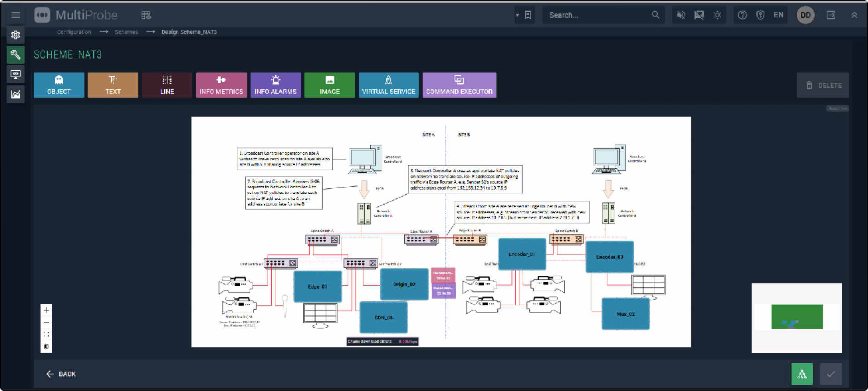This screenshot has width=868, height=391.
Task: Open the gear settings sidebar section
Action: [x=16, y=35]
